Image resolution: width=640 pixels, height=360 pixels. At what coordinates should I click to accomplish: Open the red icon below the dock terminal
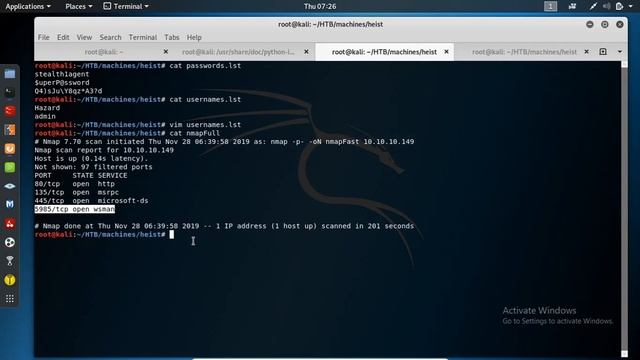click(x=10, y=111)
